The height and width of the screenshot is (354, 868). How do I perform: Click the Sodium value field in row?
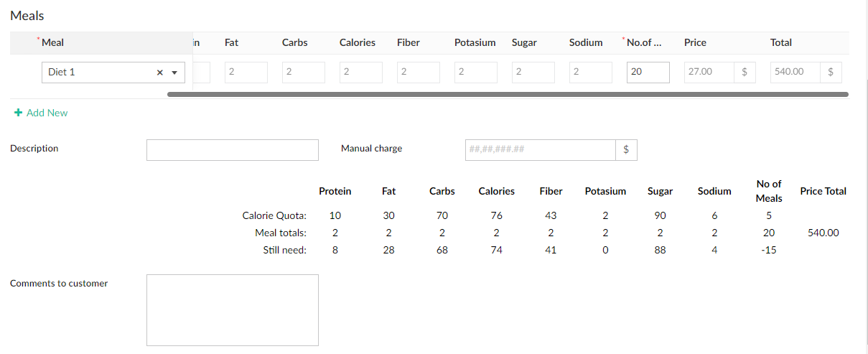click(590, 72)
